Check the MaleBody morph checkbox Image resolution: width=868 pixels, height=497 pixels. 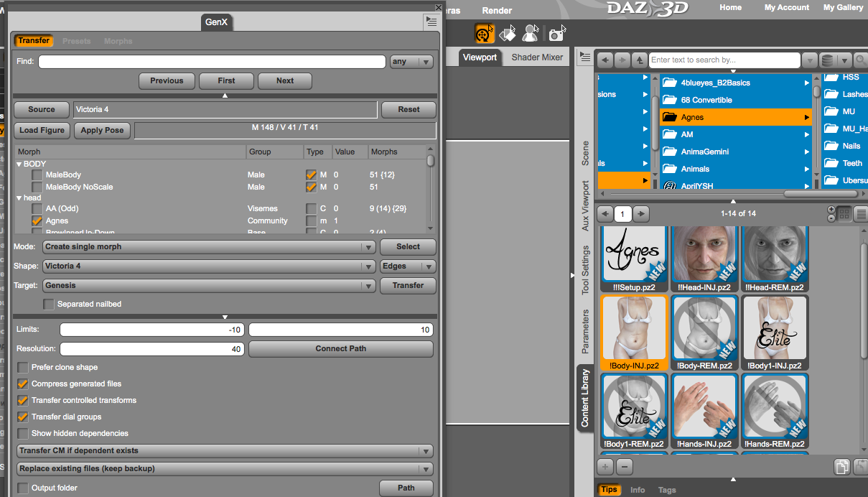click(x=37, y=175)
